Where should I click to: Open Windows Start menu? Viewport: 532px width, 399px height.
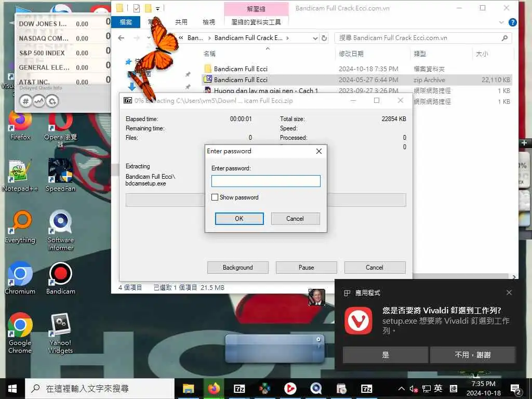point(12,389)
